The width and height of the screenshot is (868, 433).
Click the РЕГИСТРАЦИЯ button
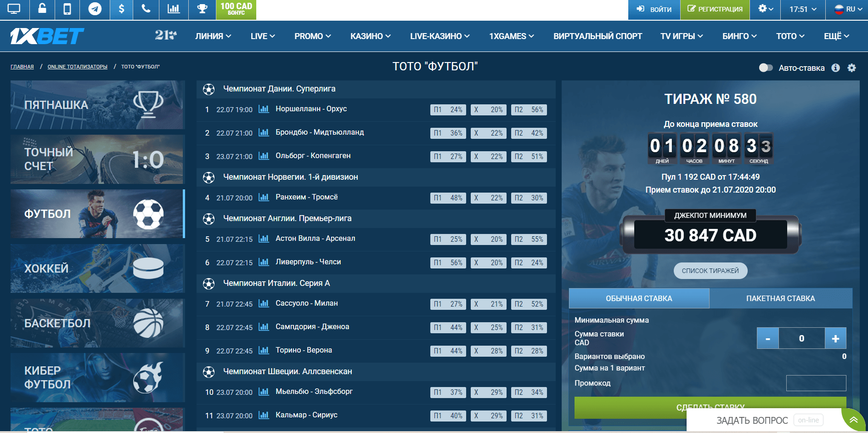point(715,9)
